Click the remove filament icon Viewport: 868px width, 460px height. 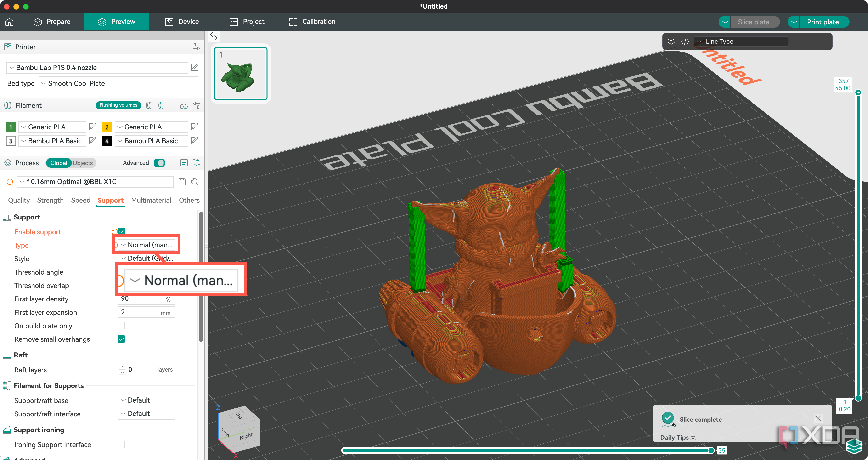pyautogui.click(x=150, y=105)
